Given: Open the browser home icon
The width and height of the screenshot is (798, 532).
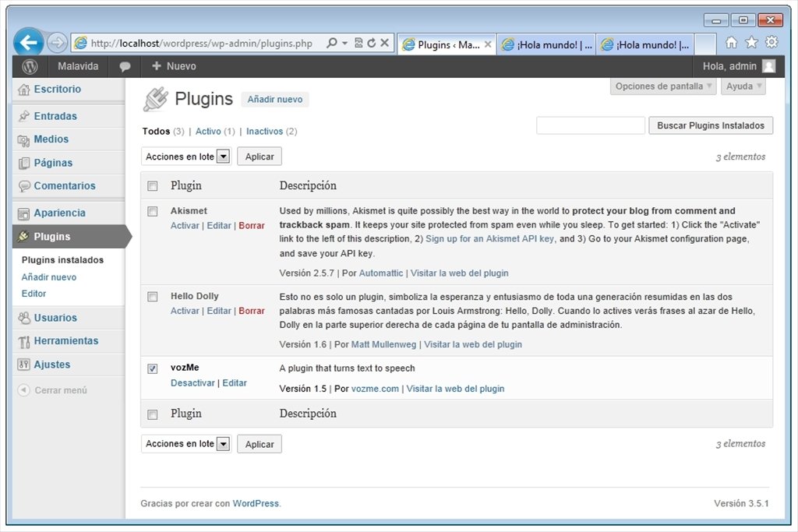Looking at the screenshot, I should [731, 43].
